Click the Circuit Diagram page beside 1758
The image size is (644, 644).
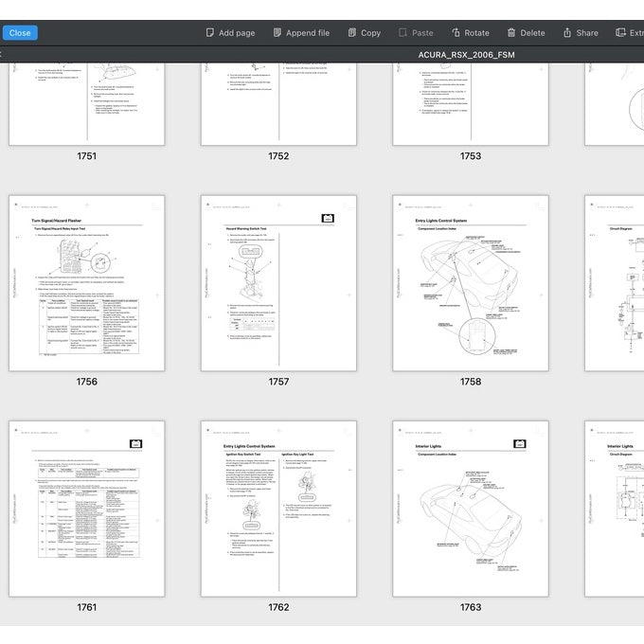coord(616,283)
